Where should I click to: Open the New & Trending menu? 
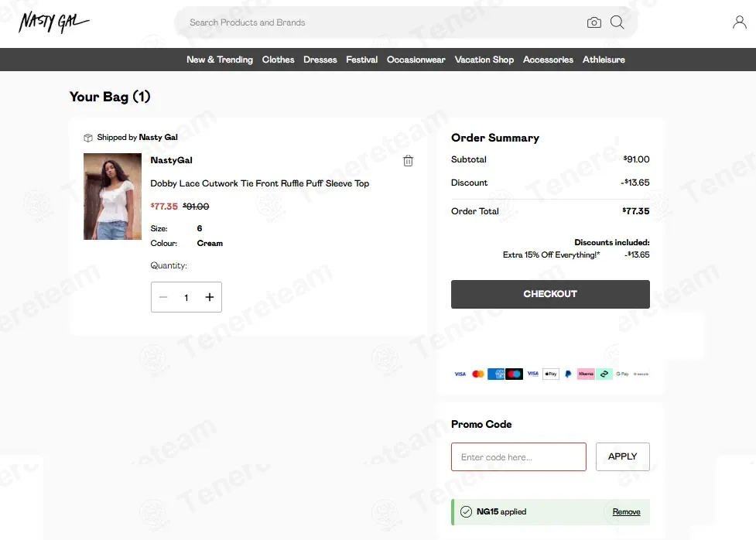[220, 60]
